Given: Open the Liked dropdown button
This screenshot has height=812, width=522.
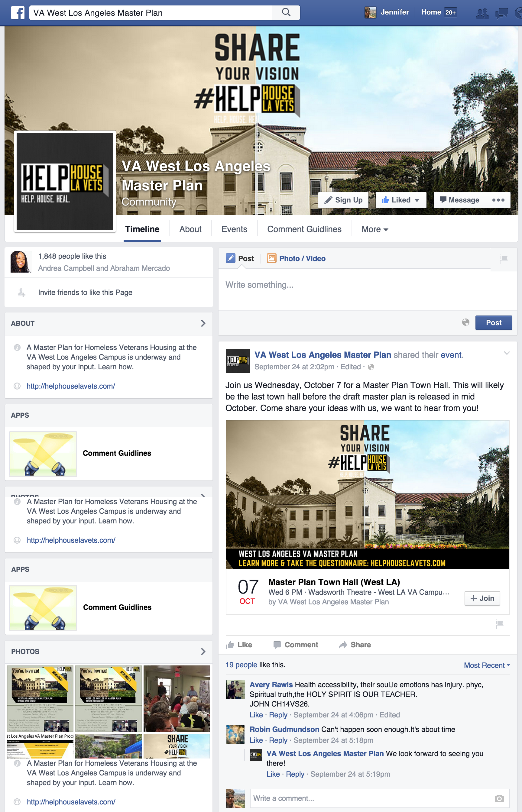Looking at the screenshot, I should 401,200.
